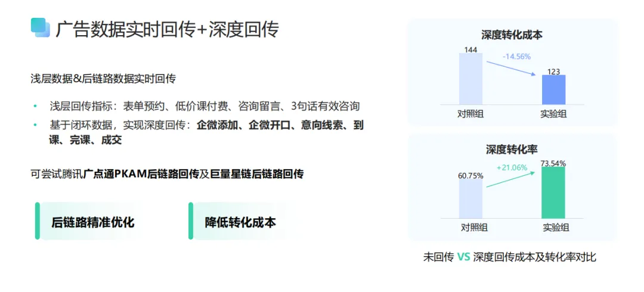
Task: Click 对照组 axis label in rate chart
Action: pyautogui.click(x=474, y=228)
